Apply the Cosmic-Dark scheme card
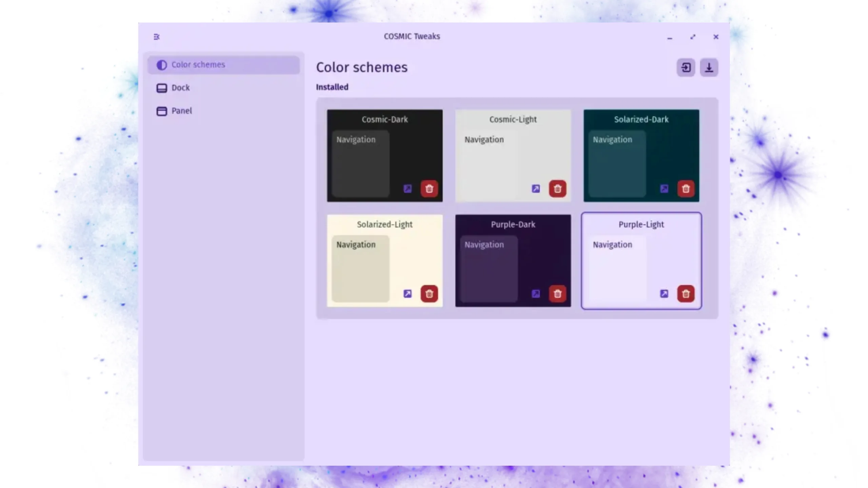This screenshot has width=868, height=488. [x=385, y=156]
